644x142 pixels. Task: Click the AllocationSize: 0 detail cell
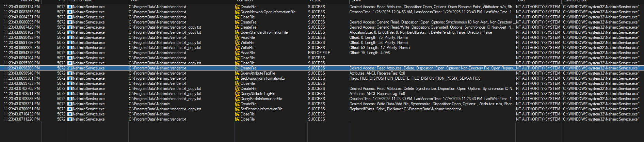click(x=420, y=32)
